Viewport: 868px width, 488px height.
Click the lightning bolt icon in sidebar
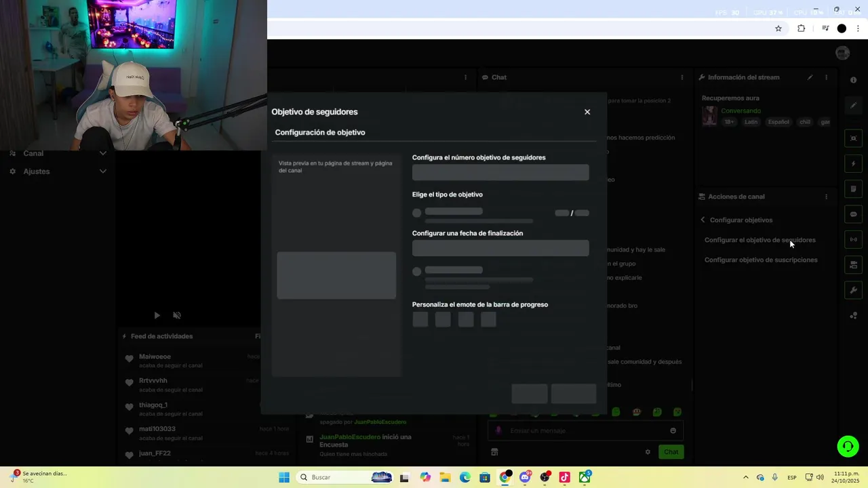click(853, 163)
